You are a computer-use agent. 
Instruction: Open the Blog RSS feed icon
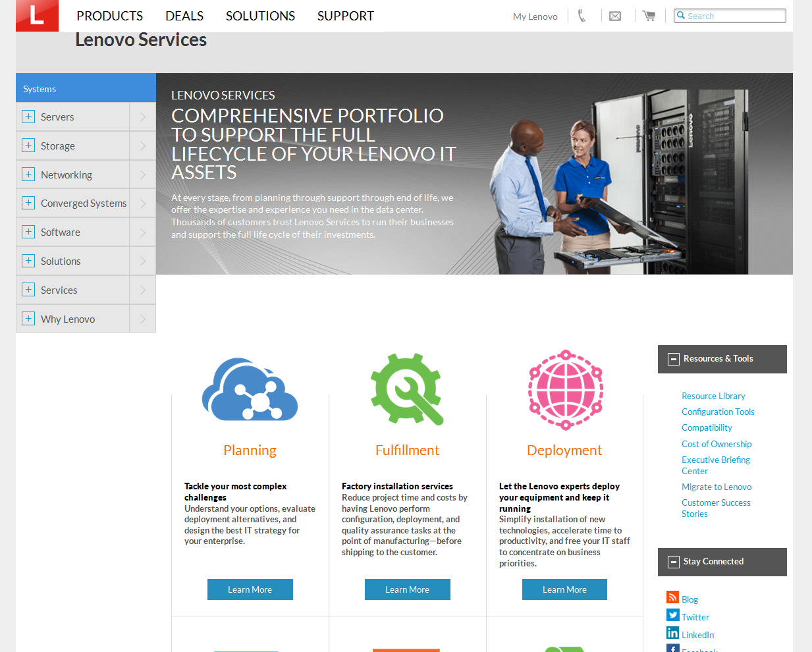672,597
